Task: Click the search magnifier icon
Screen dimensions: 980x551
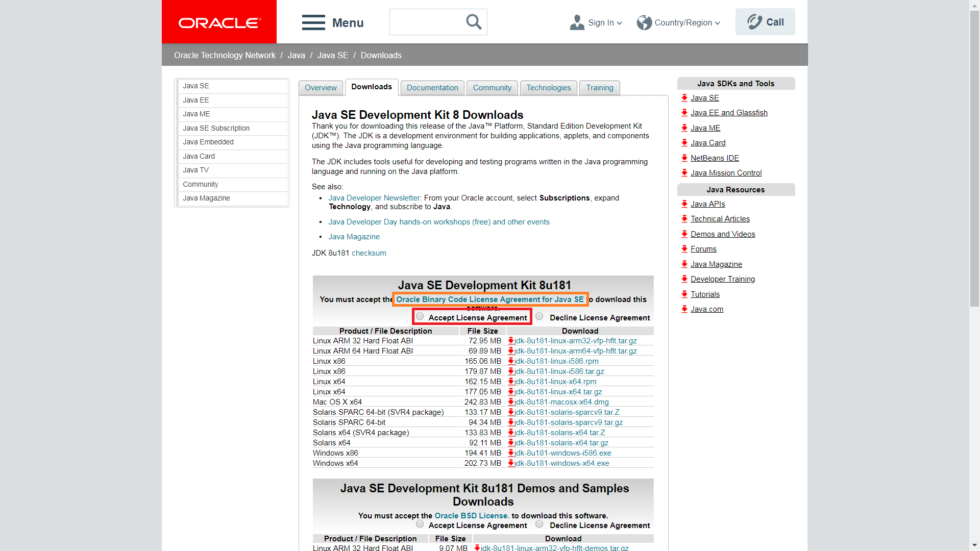Action: pyautogui.click(x=474, y=22)
